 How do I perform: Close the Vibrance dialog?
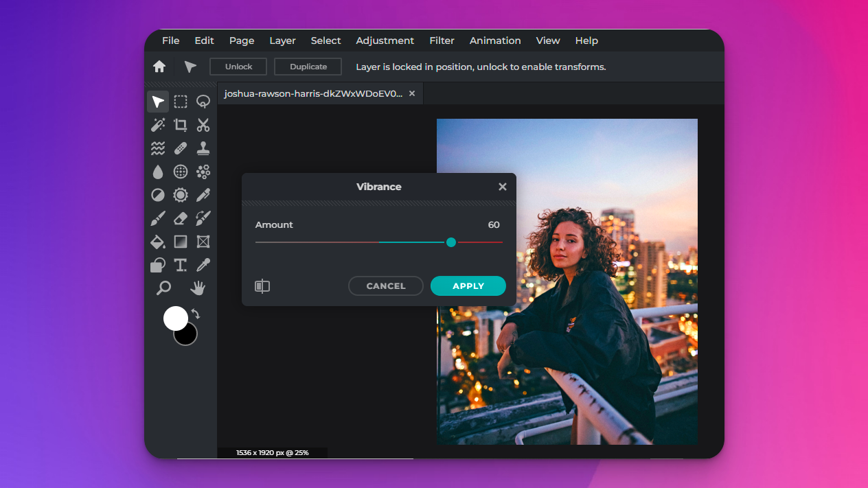503,187
